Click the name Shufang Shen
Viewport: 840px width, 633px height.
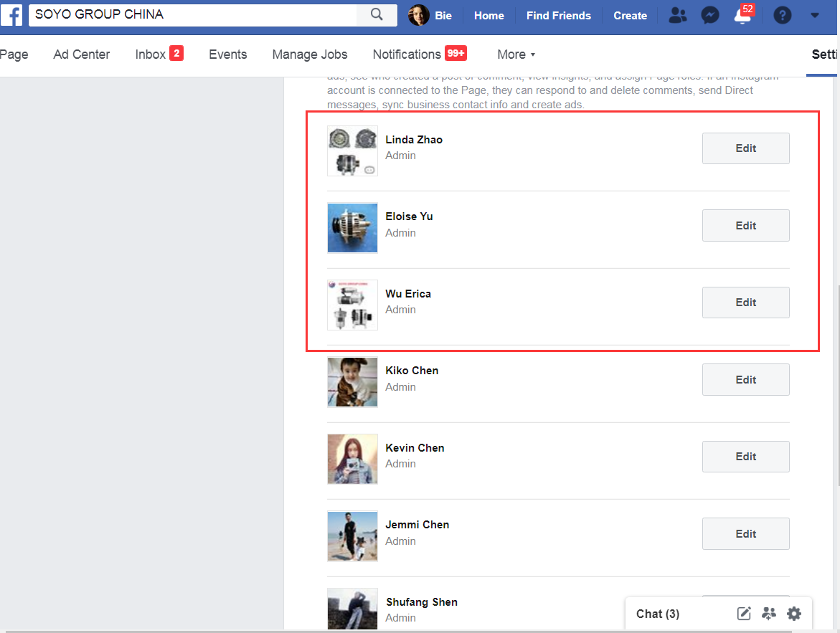pos(422,602)
